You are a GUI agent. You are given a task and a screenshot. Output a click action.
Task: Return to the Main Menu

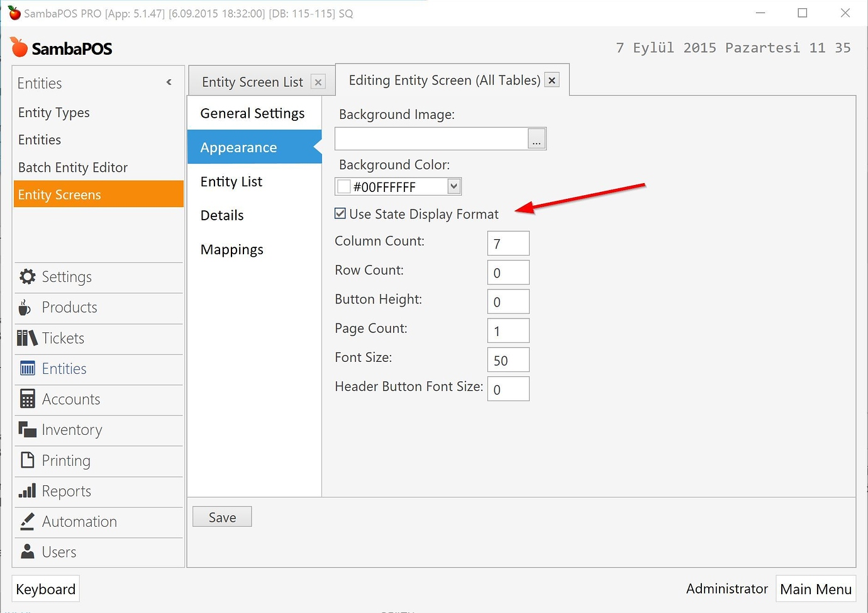815,588
